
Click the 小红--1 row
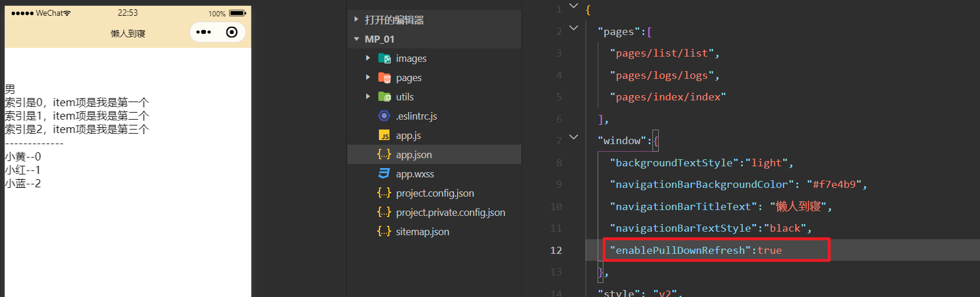(x=23, y=170)
